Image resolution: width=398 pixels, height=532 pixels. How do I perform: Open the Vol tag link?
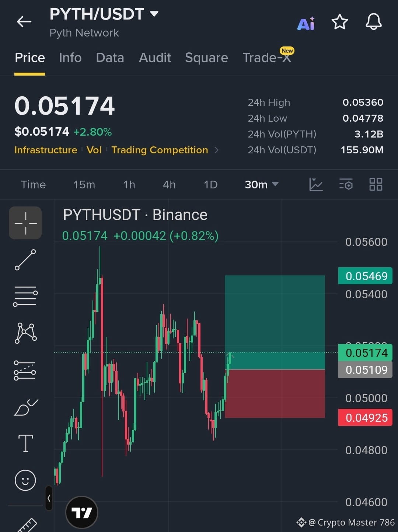pyautogui.click(x=94, y=150)
